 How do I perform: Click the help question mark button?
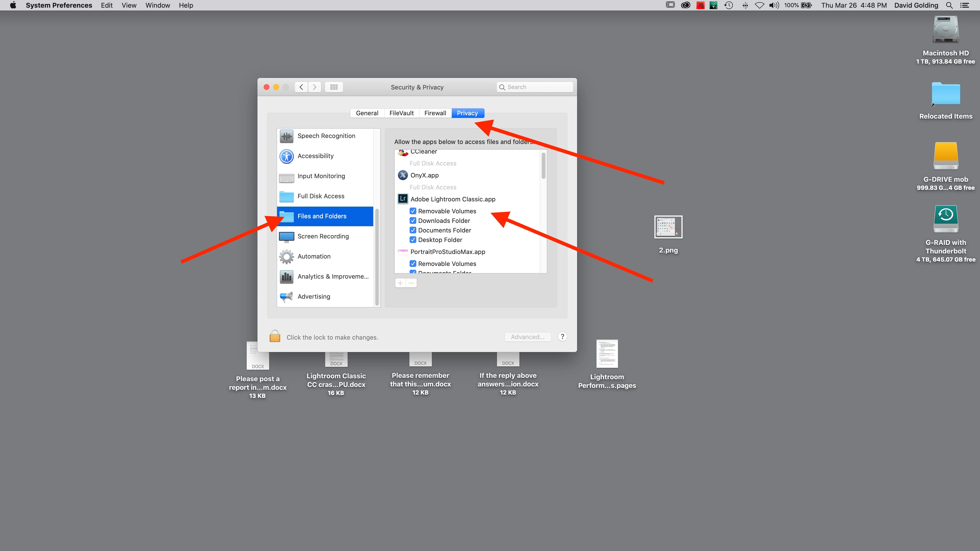click(x=562, y=336)
